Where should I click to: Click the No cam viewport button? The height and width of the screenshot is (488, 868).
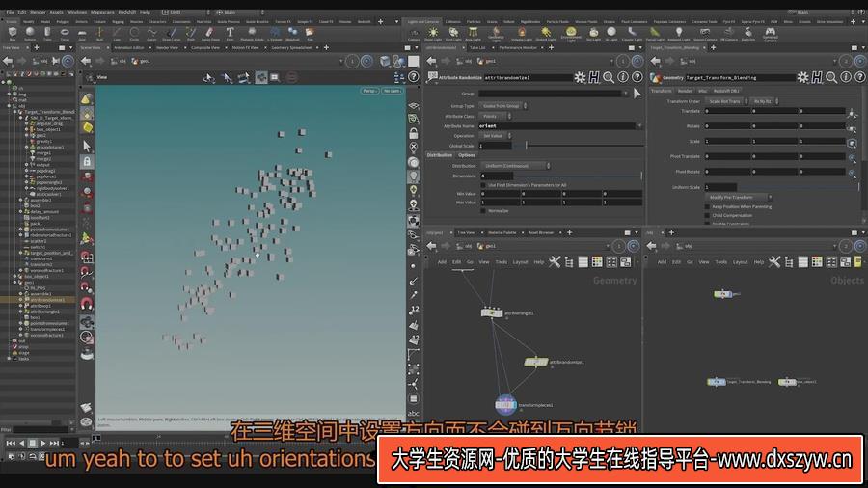coord(392,91)
